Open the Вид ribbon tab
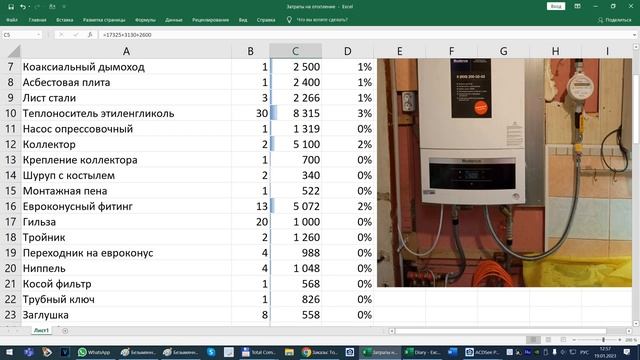Image resolution: width=640 pixels, height=360 pixels. (x=243, y=20)
